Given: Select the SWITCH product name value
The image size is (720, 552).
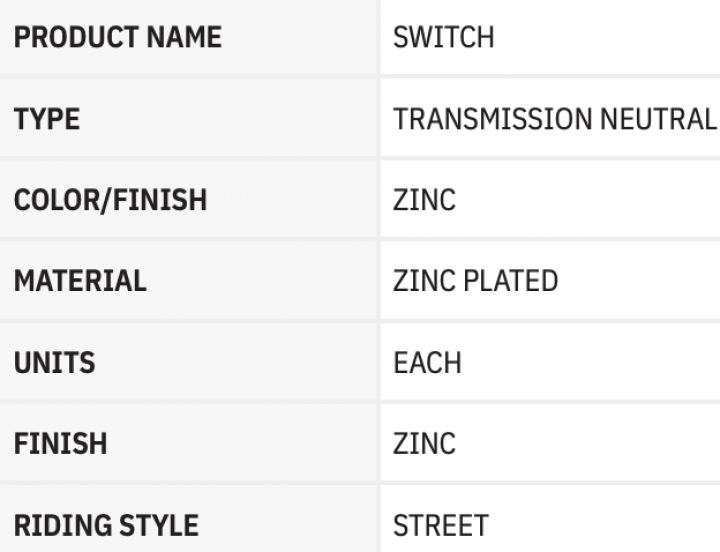Looking at the screenshot, I should 444,37.
